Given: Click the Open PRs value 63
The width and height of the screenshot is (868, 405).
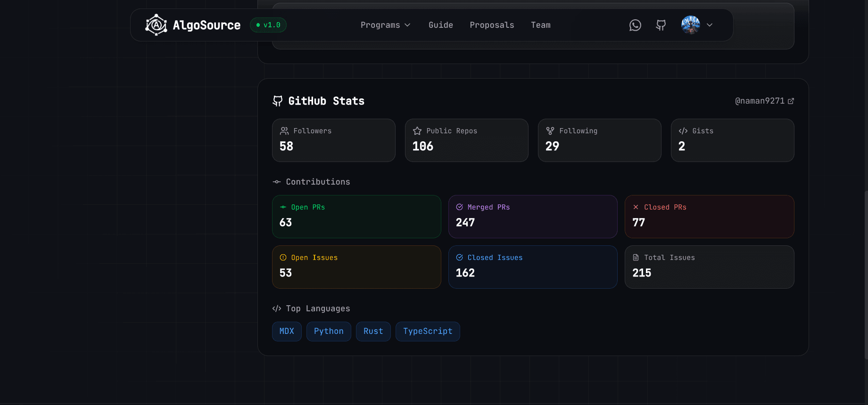Looking at the screenshot, I should click(x=286, y=223).
